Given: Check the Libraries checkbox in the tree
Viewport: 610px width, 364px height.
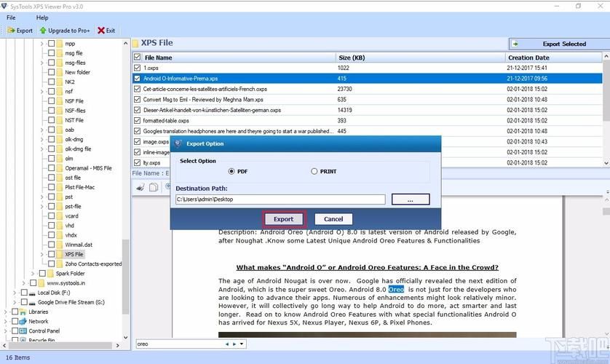Looking at the screenshot, I should (15, 312).
